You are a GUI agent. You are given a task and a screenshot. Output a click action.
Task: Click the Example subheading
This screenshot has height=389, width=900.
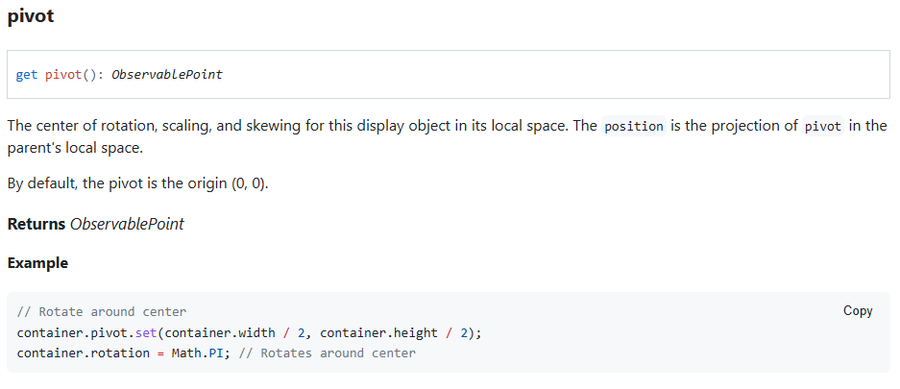point(38,263)
